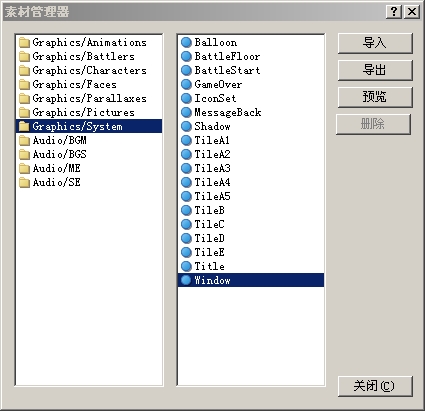The width and height of the screenshot is (425, 411).
Task: Click the blue ball icon beside Balloon
Action: click(x=186, y=43)
